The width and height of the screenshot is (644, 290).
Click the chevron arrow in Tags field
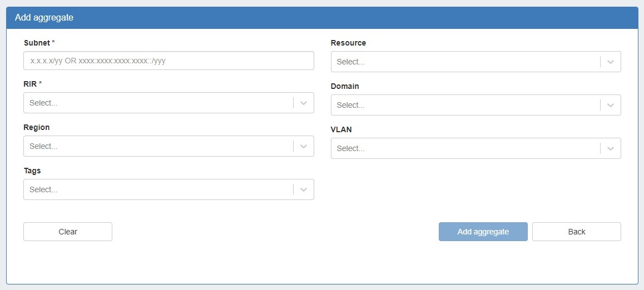[304, 189]
